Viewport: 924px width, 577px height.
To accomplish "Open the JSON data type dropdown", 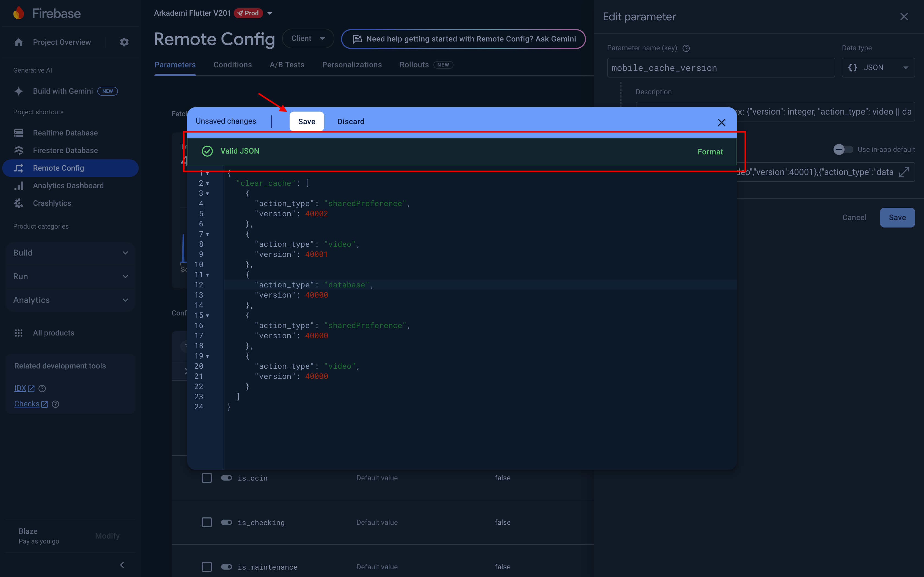I will coord(878,68).
